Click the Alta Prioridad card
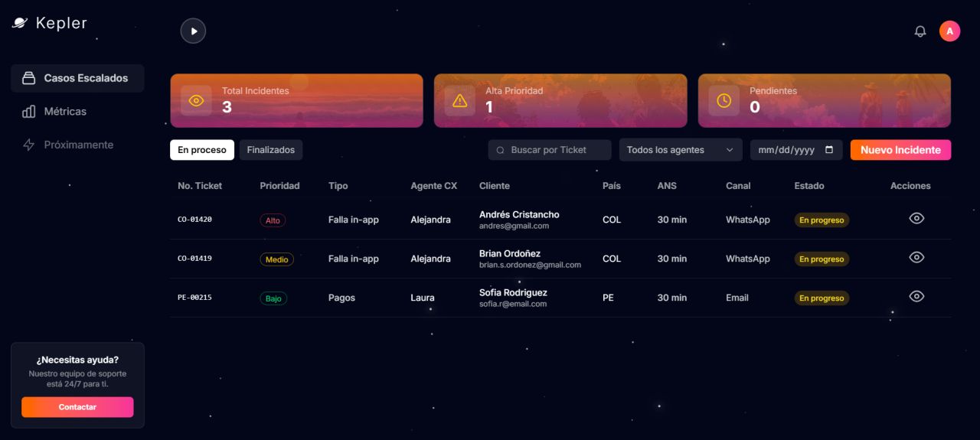The height and width of the screenshot is (440, 980). coord(560,100)
